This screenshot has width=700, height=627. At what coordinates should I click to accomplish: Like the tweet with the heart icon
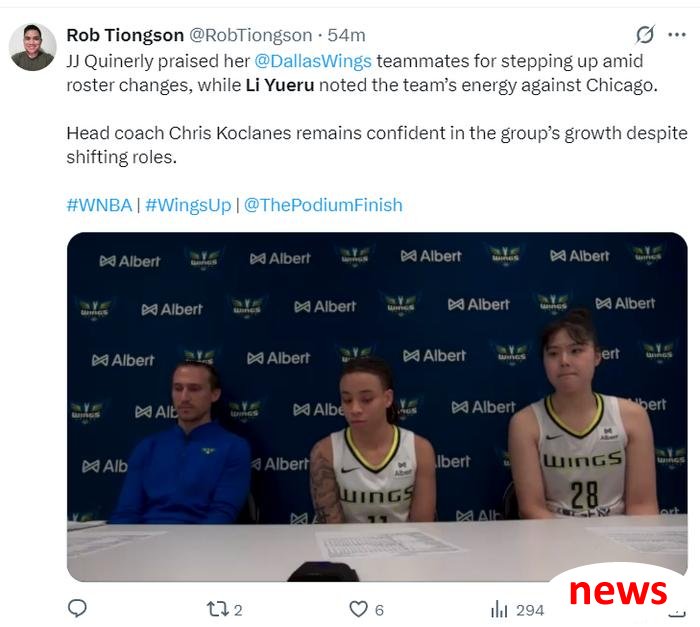(358, 609)
